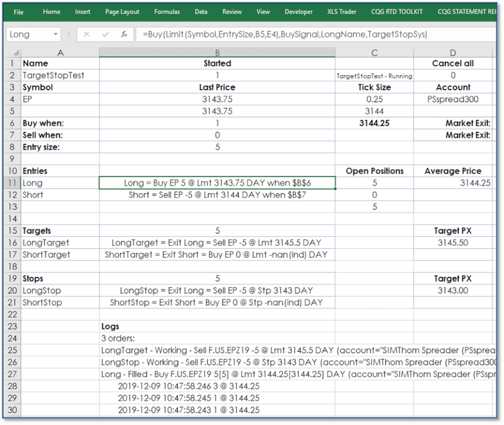Image resolution: width=504 pixels, height=425 pixels.
Task: Select the PSspread300 account cell
Action: [x=453, y=99]
